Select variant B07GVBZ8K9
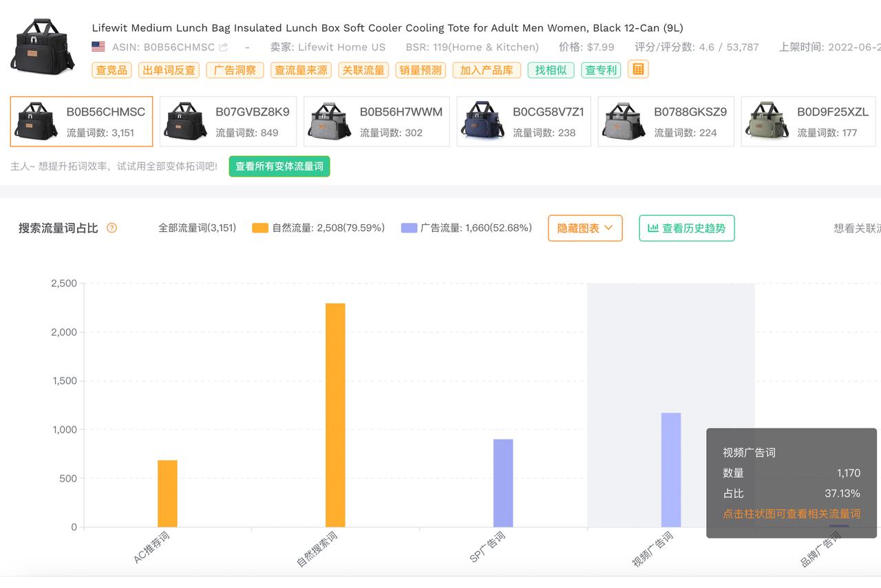This screenshot has width=881, height=588. pos(229,122)
